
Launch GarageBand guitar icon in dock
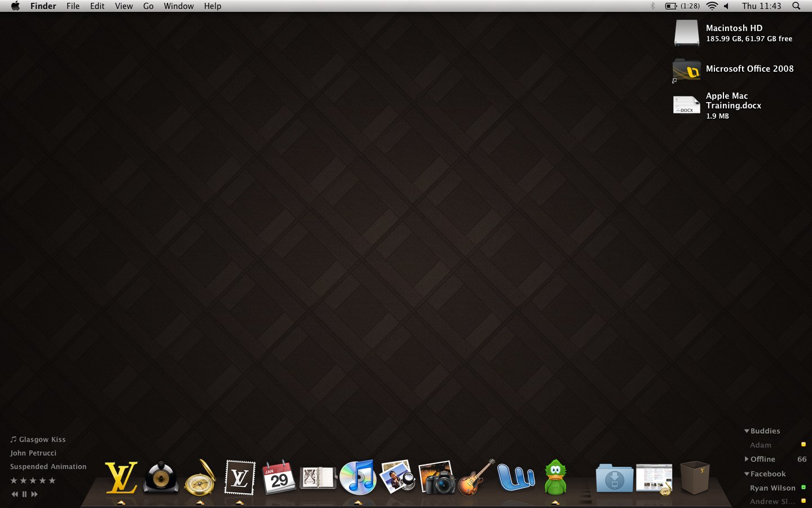coord(476,478)
